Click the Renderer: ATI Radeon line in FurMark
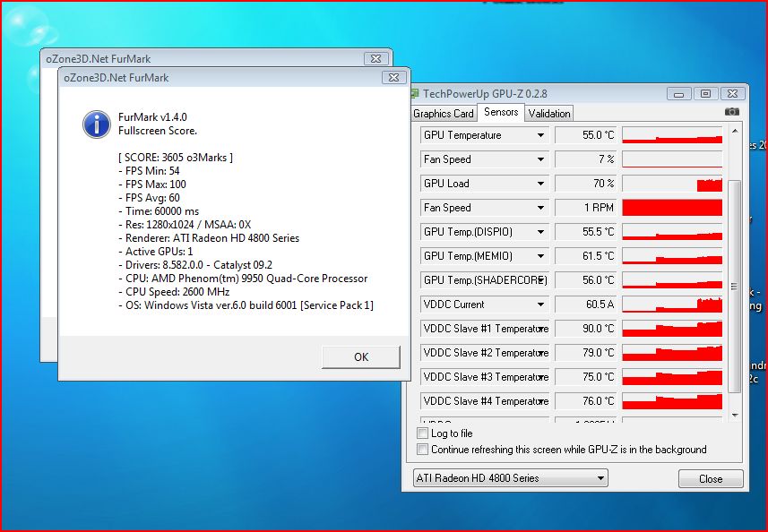This screenshot has height=532, width=768. tap(209, 238)
